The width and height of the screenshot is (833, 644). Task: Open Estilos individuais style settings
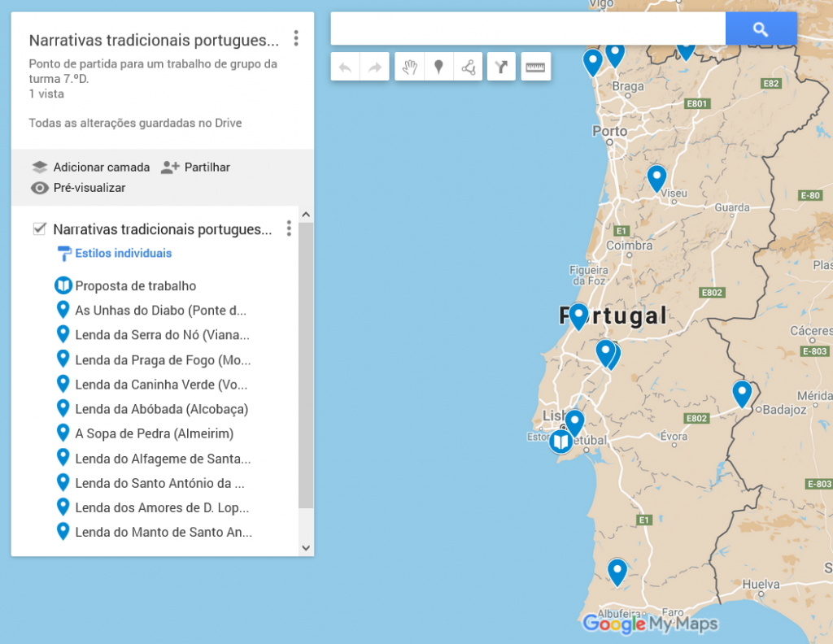[x=123, y=254]
